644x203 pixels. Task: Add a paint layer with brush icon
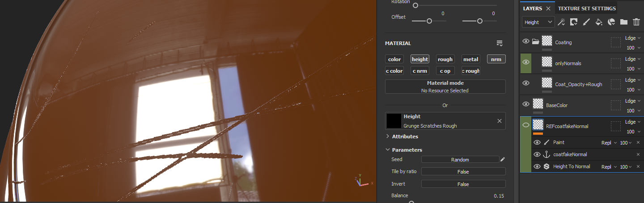click(x=586, y=22)
